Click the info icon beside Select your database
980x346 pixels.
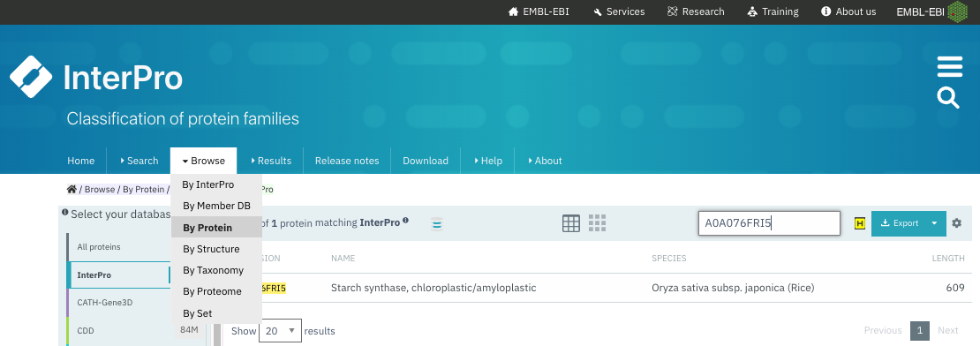tap(65, 213)
